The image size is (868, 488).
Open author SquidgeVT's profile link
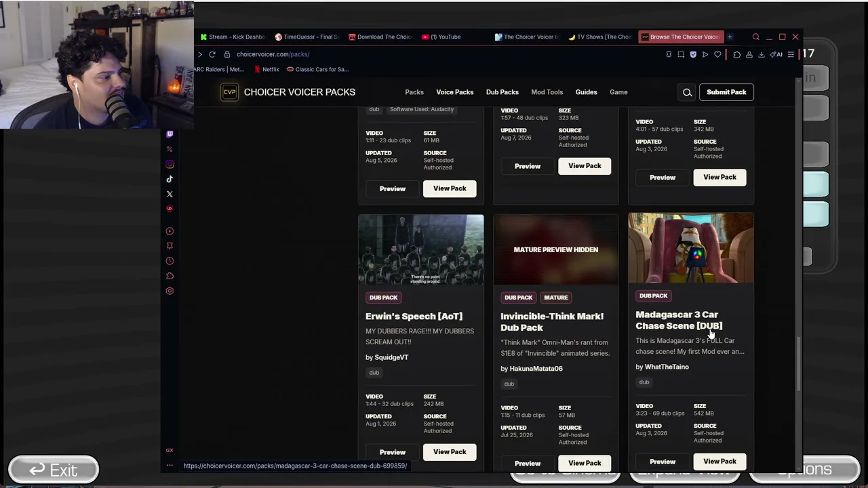391,357
